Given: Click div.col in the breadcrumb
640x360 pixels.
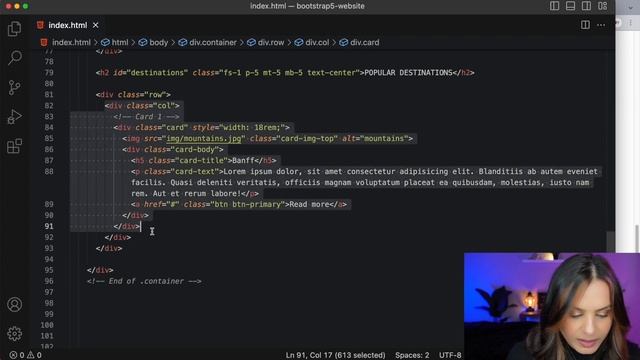Looking at the screenshot, I should point(317,42).
